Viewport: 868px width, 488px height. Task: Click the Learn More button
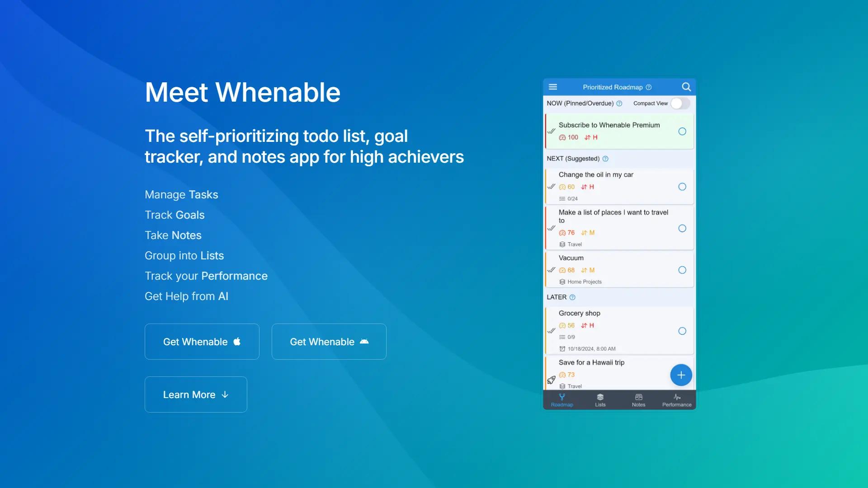[x=196, y=394]
